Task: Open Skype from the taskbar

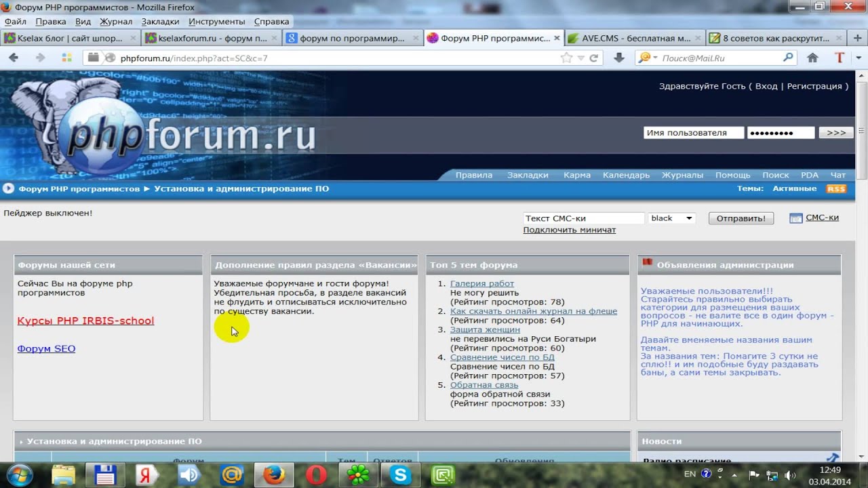Action: pyautogui.click(x=400, y=475)
